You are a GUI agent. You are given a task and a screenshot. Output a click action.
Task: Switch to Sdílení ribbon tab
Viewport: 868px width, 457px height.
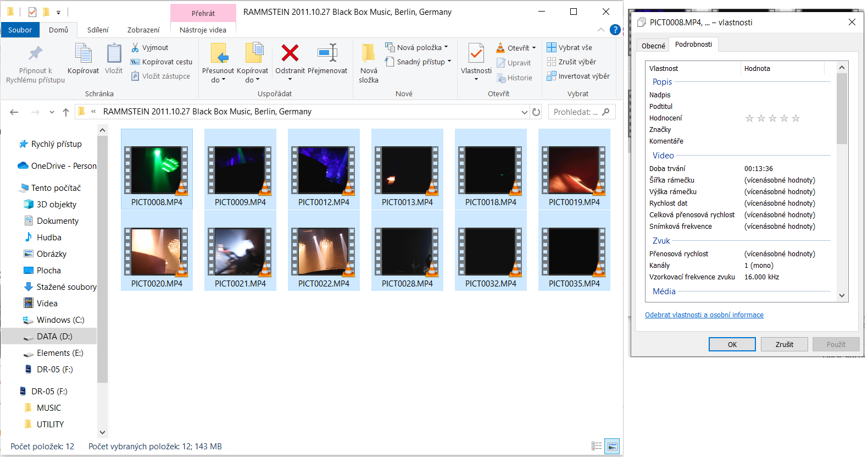pyautogui.click(x=98, y=30)
